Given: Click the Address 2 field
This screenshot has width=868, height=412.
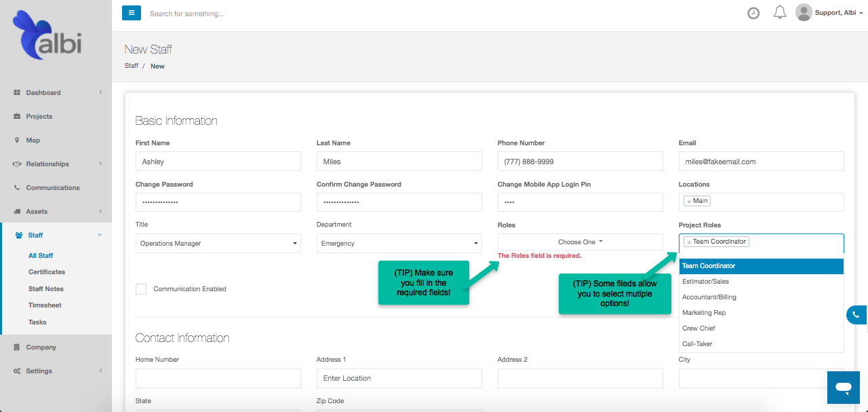Looking at the screenshot, I should click(580, 378).
